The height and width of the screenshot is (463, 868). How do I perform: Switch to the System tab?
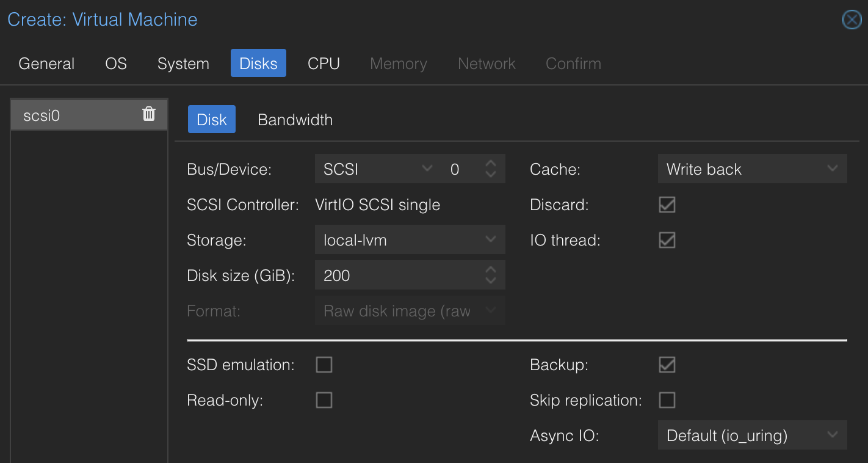click(x=183, y=64)
